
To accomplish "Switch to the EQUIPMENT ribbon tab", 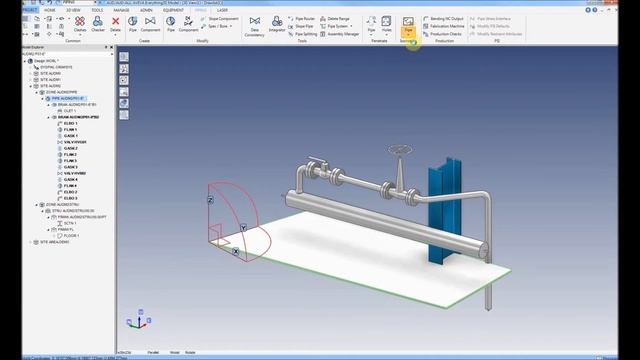I will (x=173, y=10).
